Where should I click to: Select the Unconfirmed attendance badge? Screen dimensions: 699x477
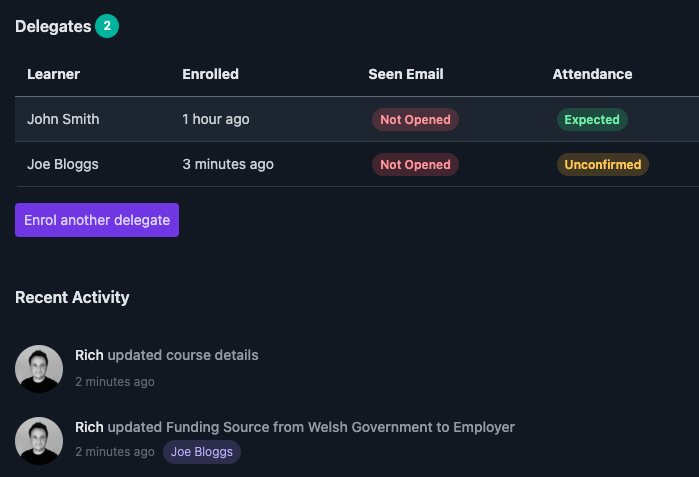coord(603,164)
